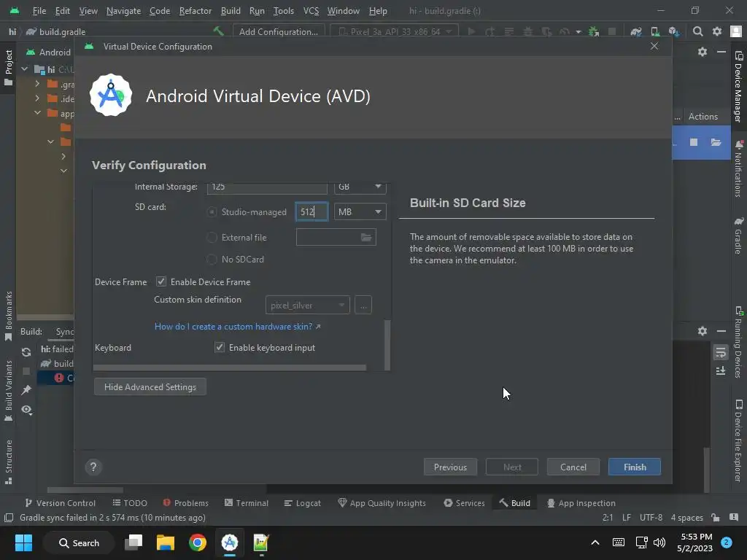This screenshot has width=747, height=560.
Task: Click the skin browse ellipsis button
Action: [363, 305]
